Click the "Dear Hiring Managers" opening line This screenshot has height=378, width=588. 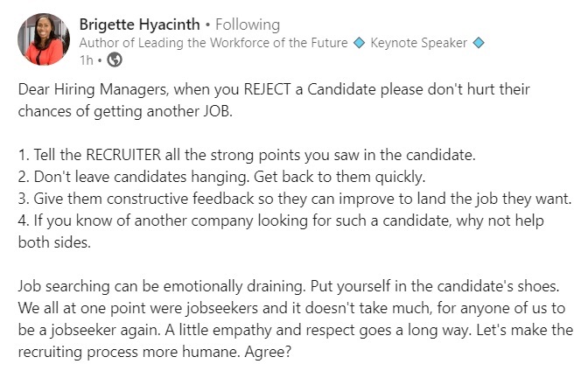pos(87,90)
